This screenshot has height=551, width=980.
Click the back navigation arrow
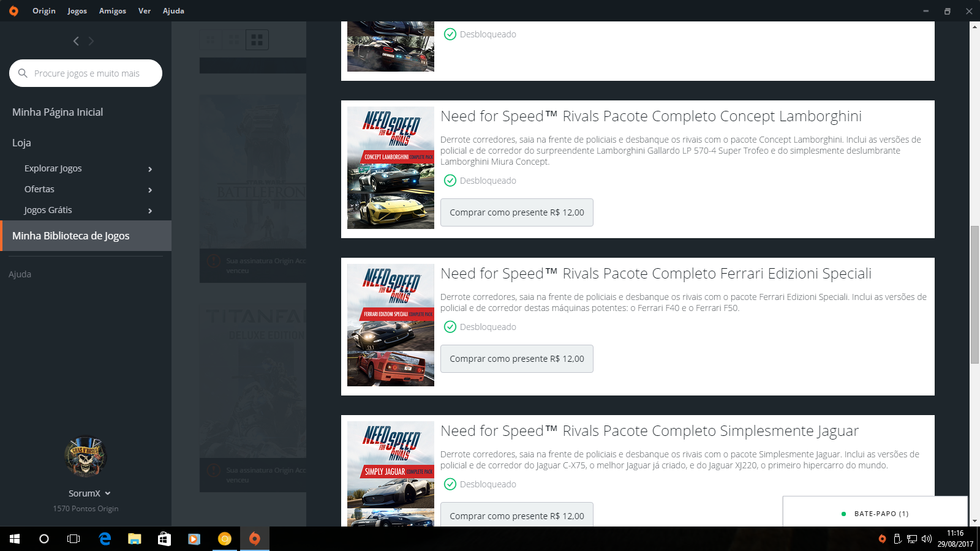pos(76,41)
